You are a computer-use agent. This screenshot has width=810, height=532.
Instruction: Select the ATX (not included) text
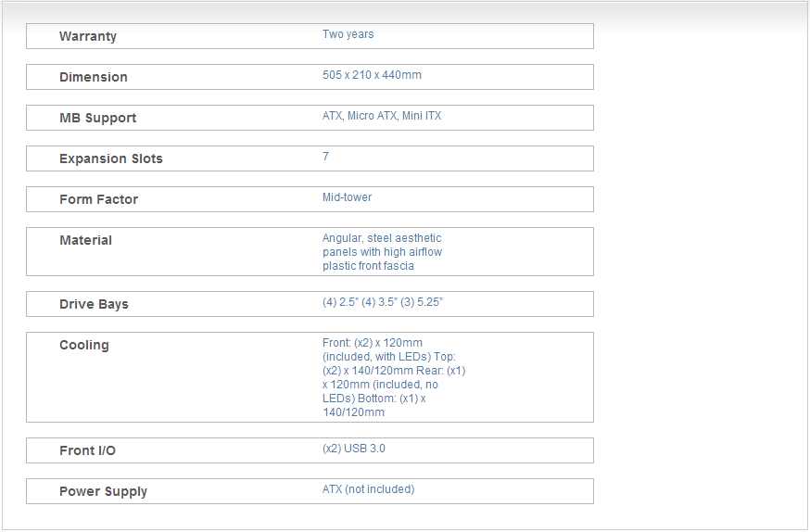pos(368,489)
